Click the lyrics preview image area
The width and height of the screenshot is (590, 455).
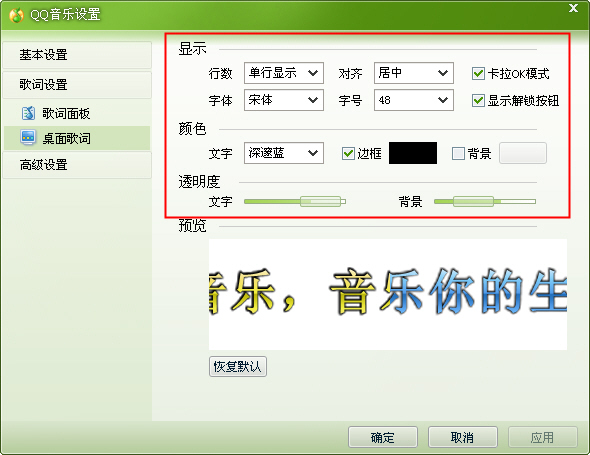click(388, 294)
